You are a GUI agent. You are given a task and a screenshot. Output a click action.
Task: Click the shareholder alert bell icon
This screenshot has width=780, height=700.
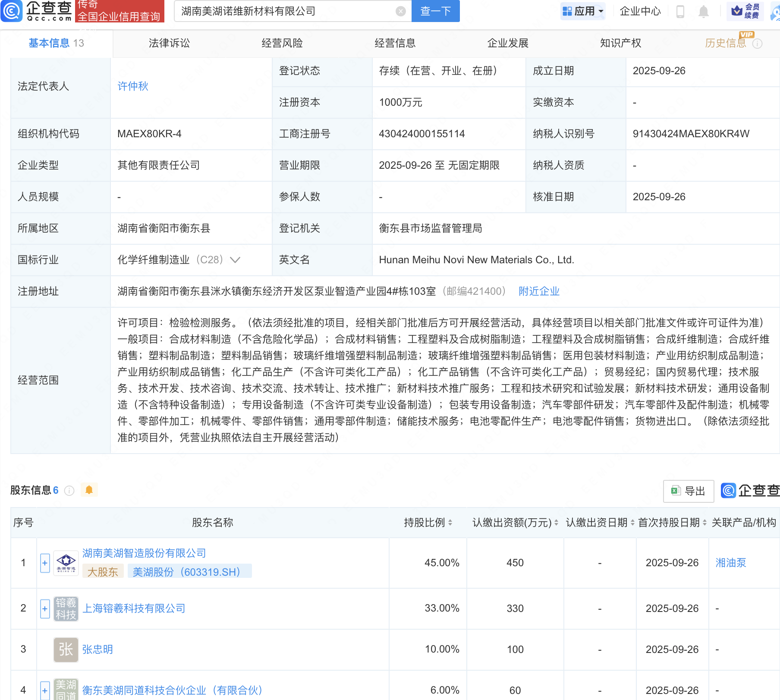89,490
